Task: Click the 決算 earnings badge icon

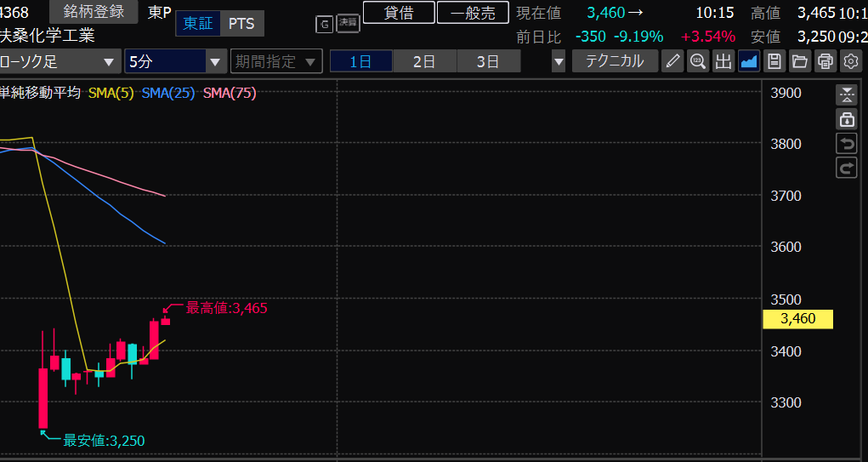Action: [349, 23]
